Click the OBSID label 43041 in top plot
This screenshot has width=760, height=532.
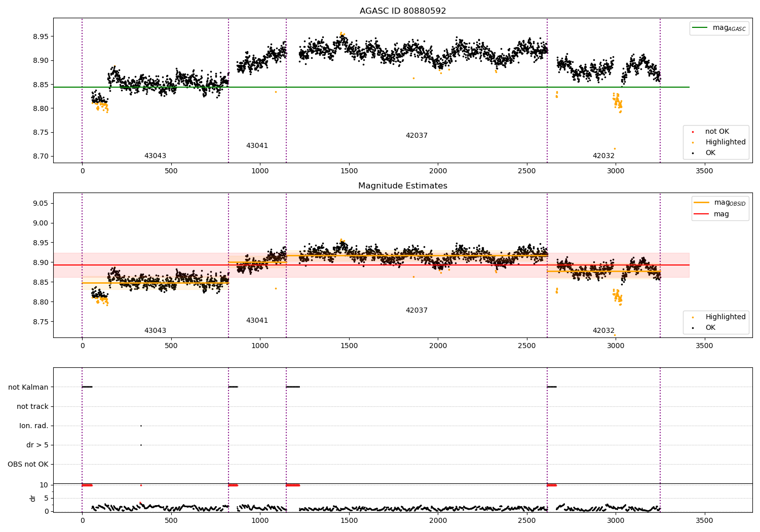click(x=257, y=146)
